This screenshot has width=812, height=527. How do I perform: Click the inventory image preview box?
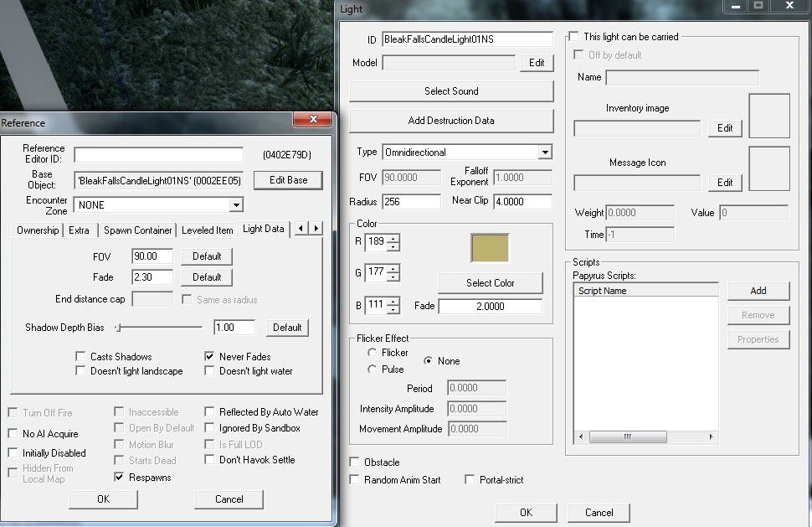(768, 116)
